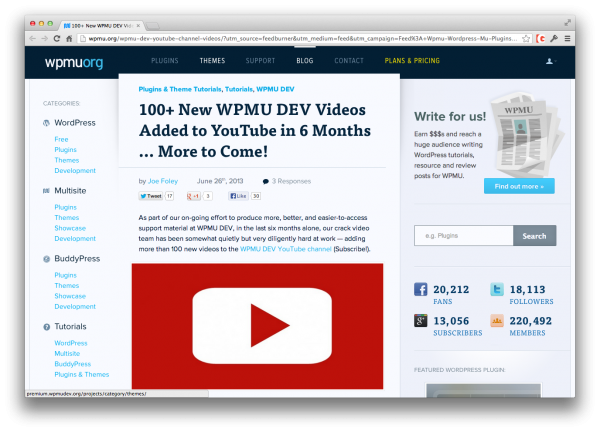This screenshot has height=432, width=600.
Task: Click the Tweet button
Action: coord(151,196)
